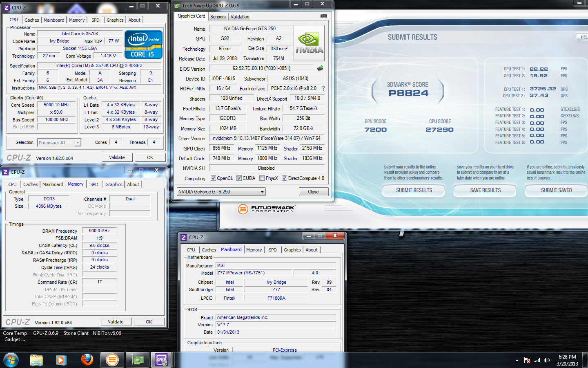Viewport: 588px width, 368px height.
Task: Click the SAVE RESULTS button in 3DMark
Action: coord(486,190)
